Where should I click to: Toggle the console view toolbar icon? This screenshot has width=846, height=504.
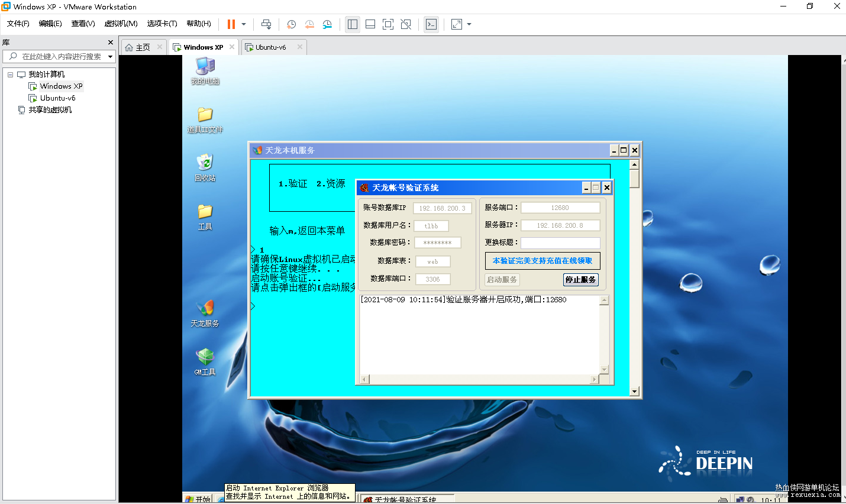tap(431, 24)
